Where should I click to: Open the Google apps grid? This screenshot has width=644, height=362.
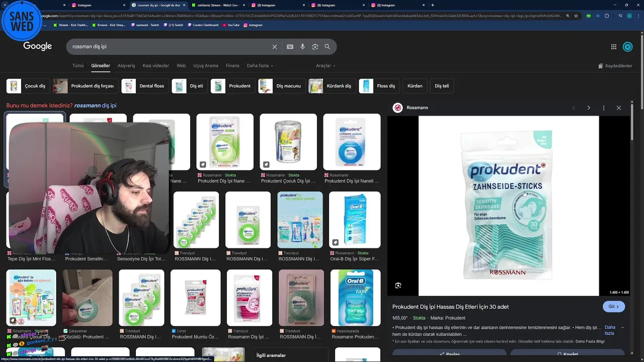614,47
